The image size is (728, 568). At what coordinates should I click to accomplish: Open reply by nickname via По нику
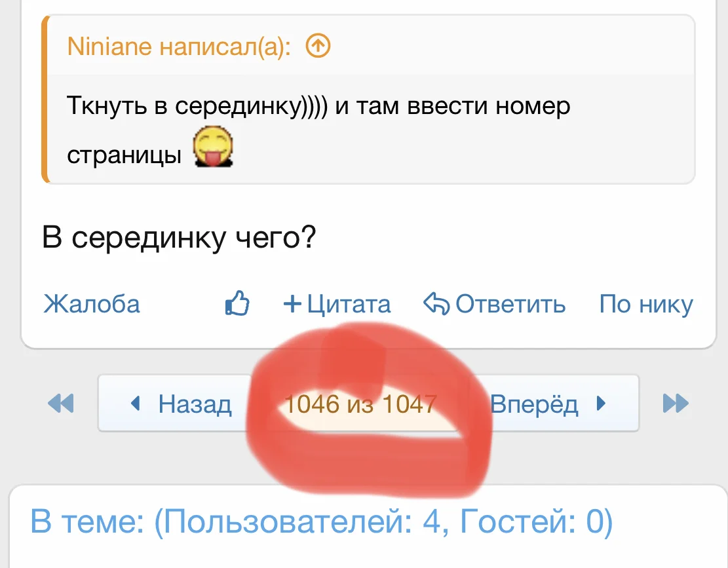[646, 303]
